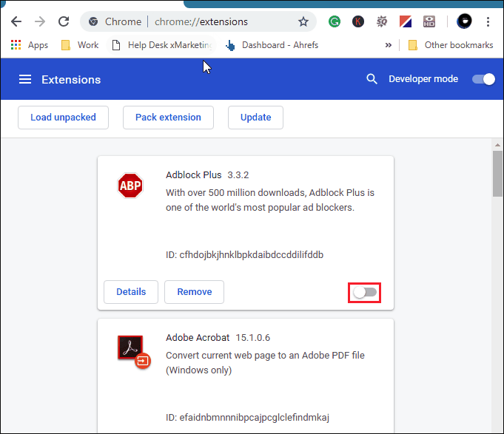Open Help Desk xMarketing bookmark
This screenshot has width=504, height=434.
point(162,45)
